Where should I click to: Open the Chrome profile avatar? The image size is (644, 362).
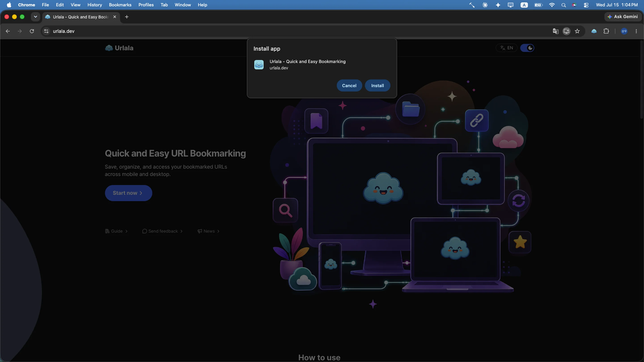(624, 31)
